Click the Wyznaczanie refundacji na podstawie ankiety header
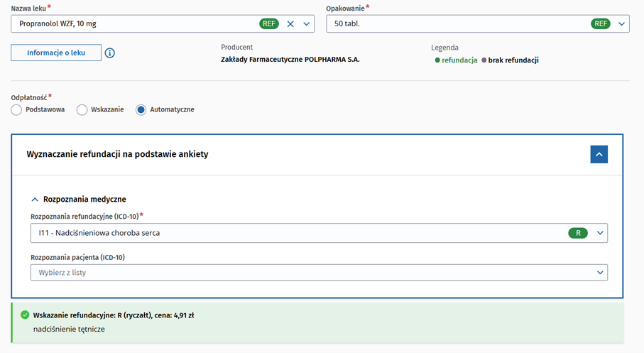This screenshot has width=644, height=353. [117, 154]
